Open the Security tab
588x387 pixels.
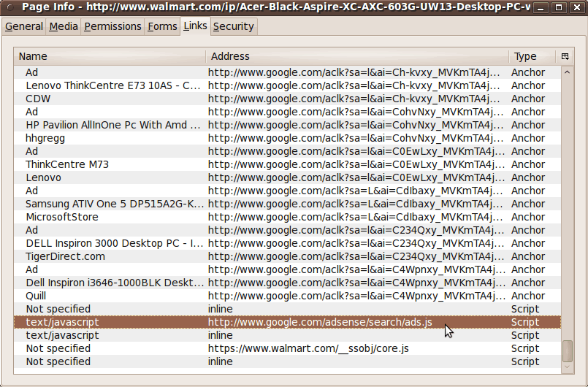(234, 26)
